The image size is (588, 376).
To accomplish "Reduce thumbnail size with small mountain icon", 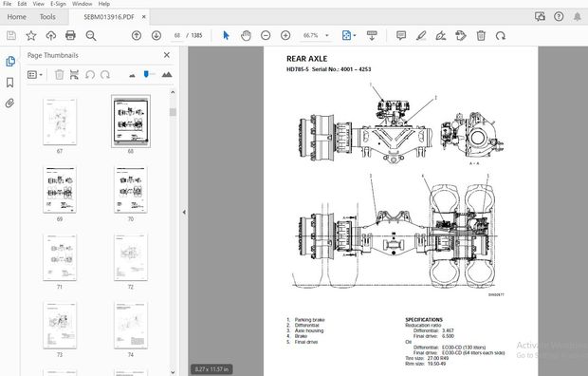I will tap(132, 76).
